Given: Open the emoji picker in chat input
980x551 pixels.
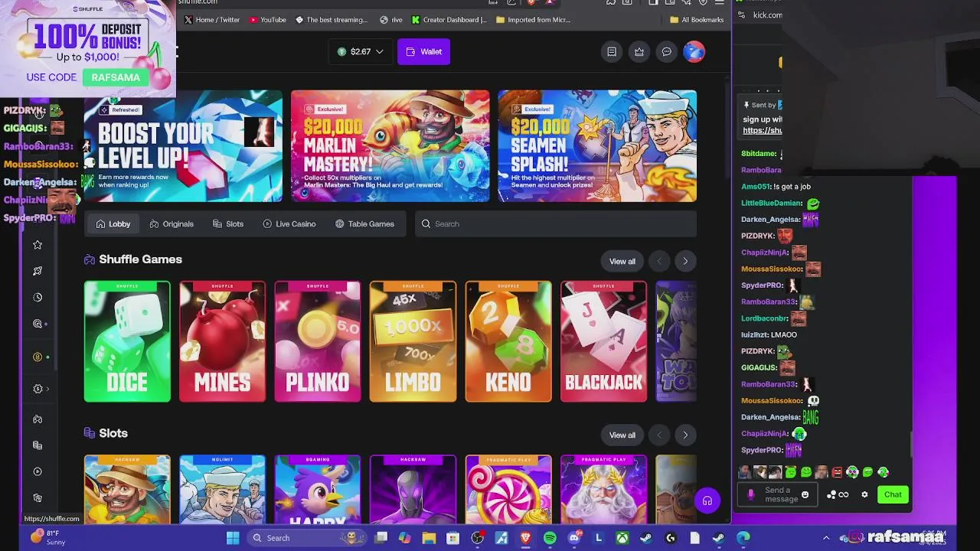Looking at the screenshot, I should point(805,494).
